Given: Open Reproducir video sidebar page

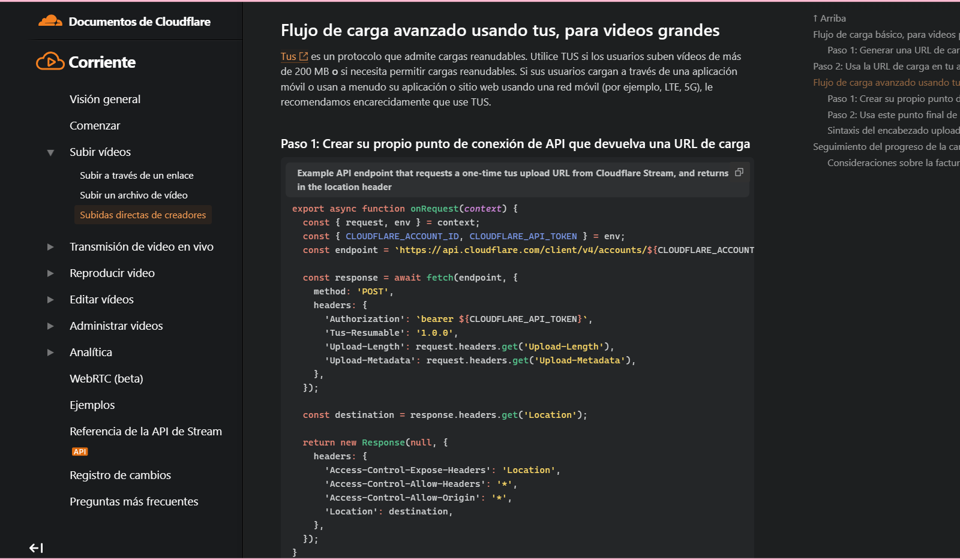Looking at the screenshot, I should coord(112,273).
